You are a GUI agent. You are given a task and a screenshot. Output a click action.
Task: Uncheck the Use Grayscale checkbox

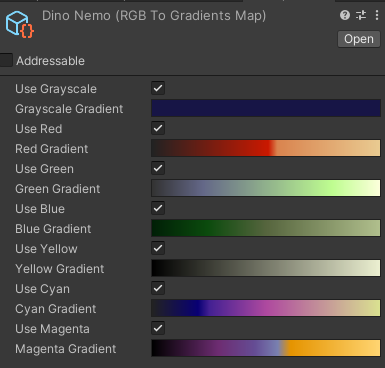point(158,88)
